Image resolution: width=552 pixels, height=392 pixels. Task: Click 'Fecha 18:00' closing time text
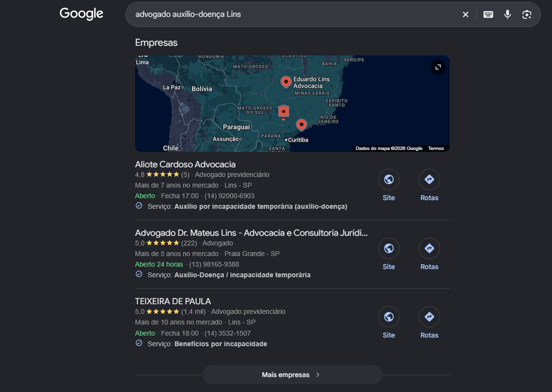click(x=179, y=333)
